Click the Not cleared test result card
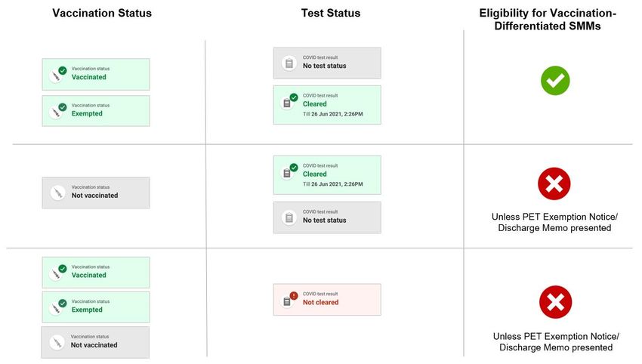Viewport: 642px width, 364px height. (327, 300)
